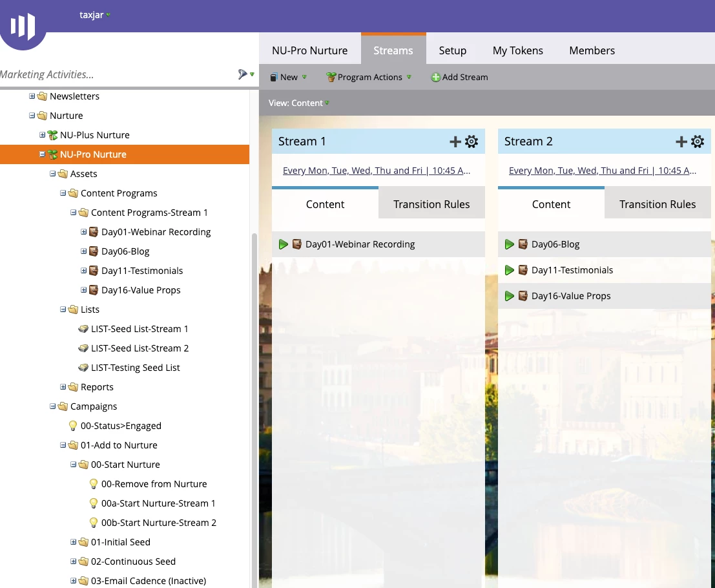Focus the Marketing Activities search field
Viewport: 715px width, 588px height.
click(116, 74)
